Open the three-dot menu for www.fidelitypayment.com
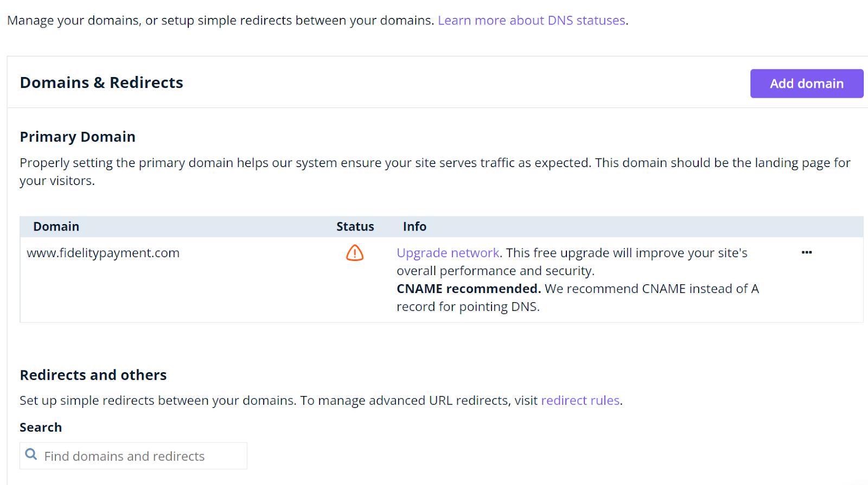 point(807,252)
